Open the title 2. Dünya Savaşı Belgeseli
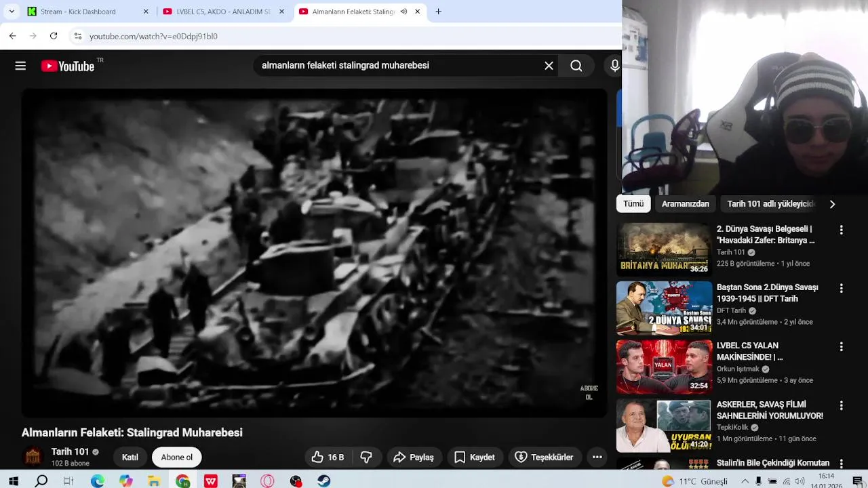Screen dimensions: 868x488 tap(766, 235)
